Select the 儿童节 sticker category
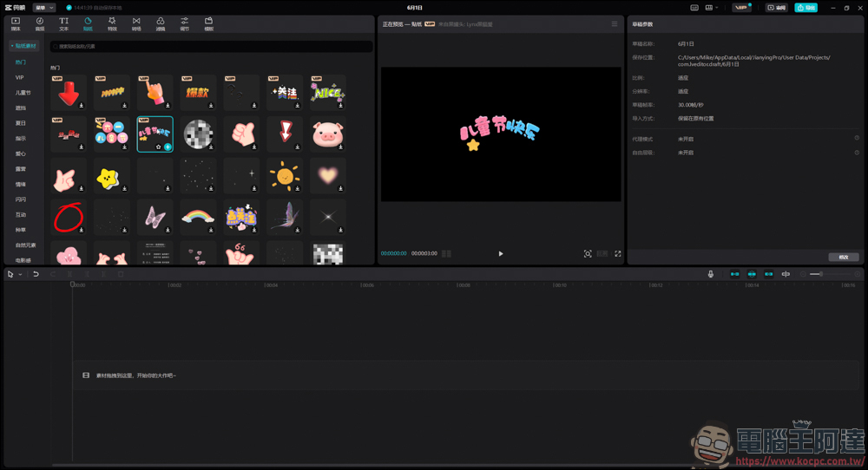This screenshot has width=868, height=470. [x=23, y=93]
